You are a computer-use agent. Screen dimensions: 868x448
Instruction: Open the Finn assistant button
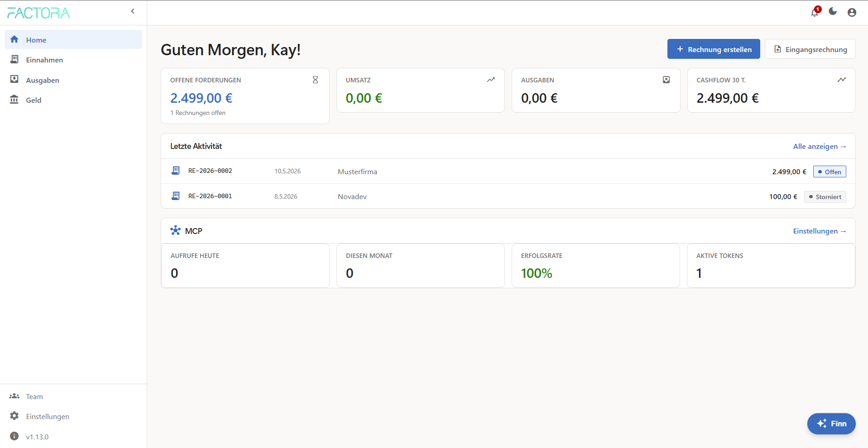pyautogui.click(x=831, y=424)
